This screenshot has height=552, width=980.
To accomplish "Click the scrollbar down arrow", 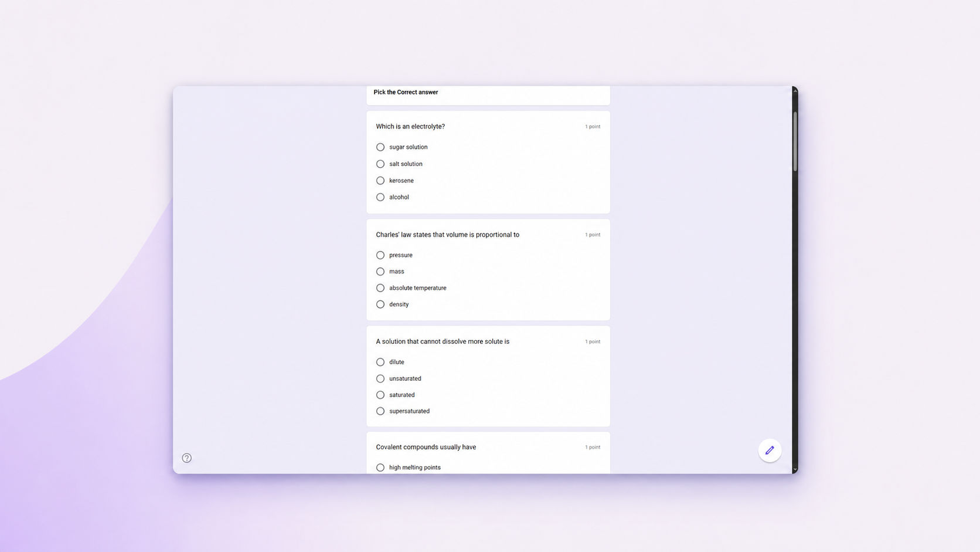I will tap(795, 470).
